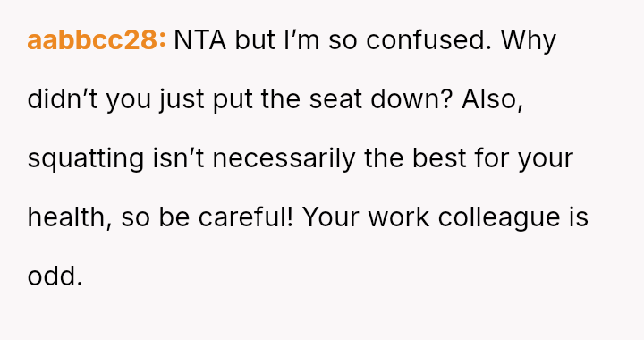Click the word "work" in fourth line
644x340 pixels.
point(398,217)
